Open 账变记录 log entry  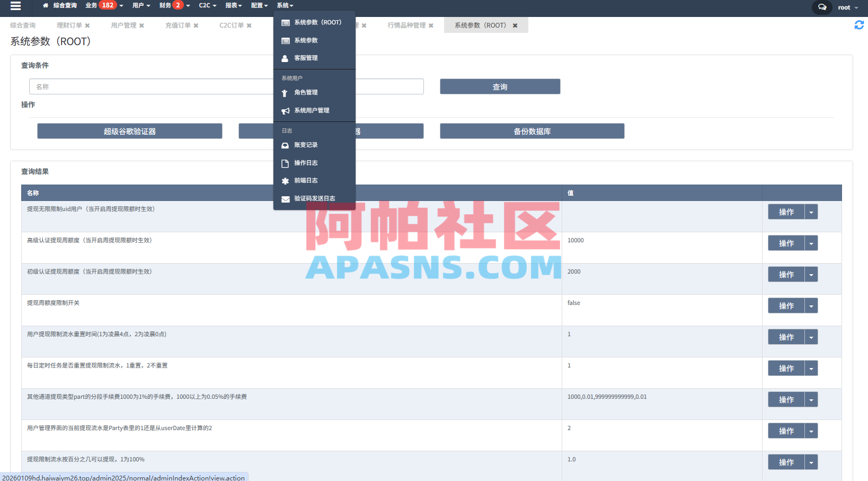[314, 145]
